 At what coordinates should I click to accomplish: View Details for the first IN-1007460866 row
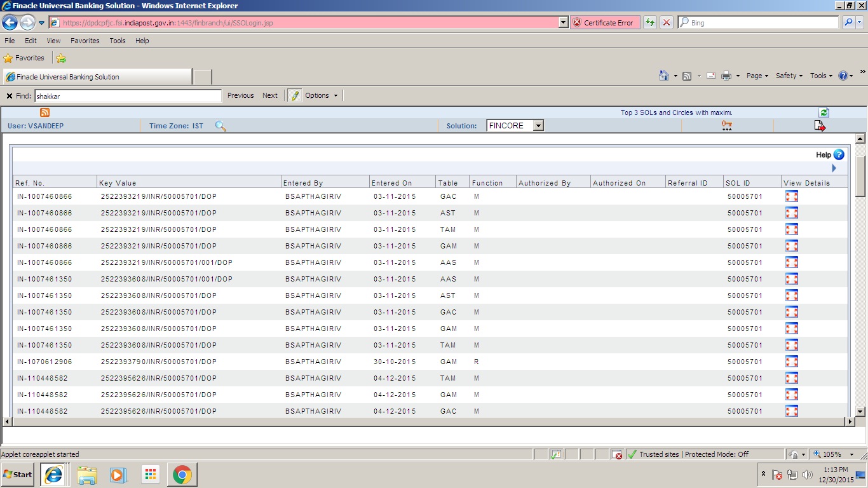tap(791, 196)
